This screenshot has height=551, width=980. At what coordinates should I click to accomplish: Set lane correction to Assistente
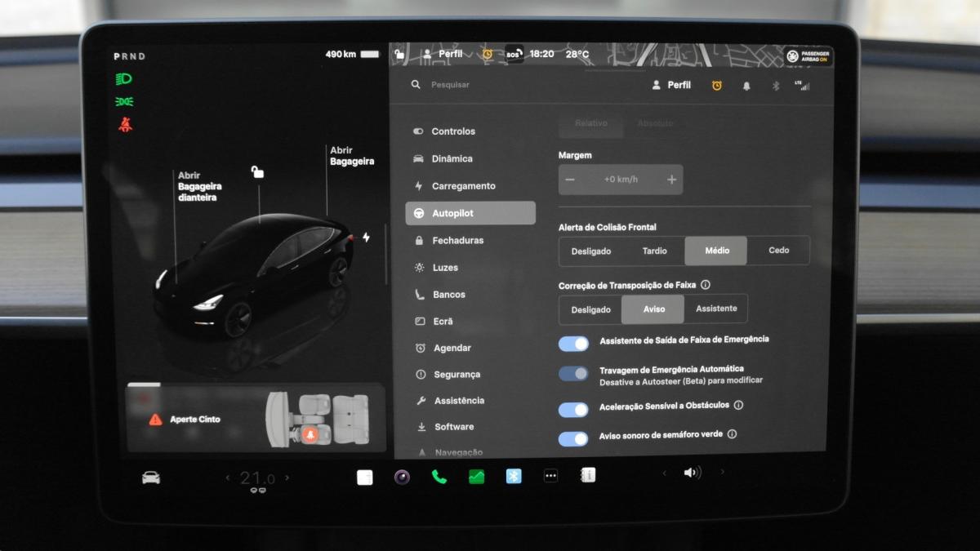tap(716, 309)
